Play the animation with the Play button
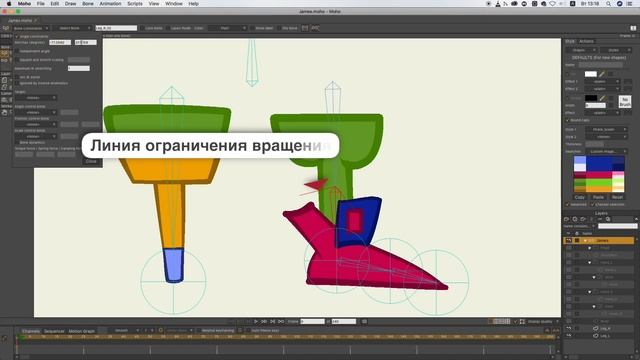 [256, 322]
